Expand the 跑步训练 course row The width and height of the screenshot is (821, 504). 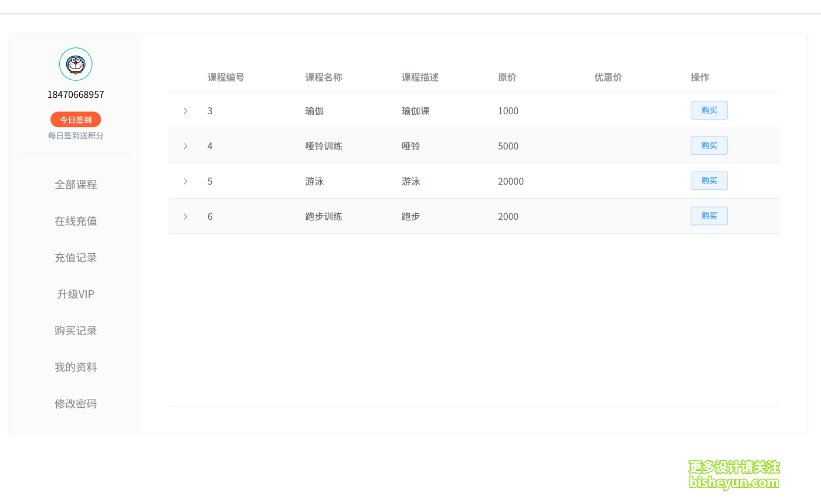tap(185, 216)
